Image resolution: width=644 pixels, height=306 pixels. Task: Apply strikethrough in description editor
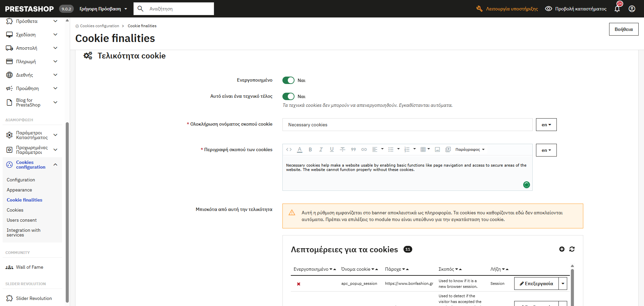pyautogui.click(x=342, y=149)
